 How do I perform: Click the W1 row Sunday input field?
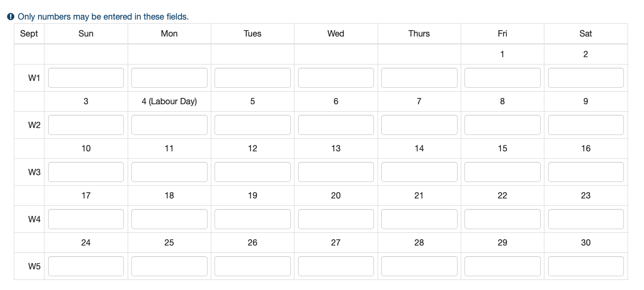[86, 78]
